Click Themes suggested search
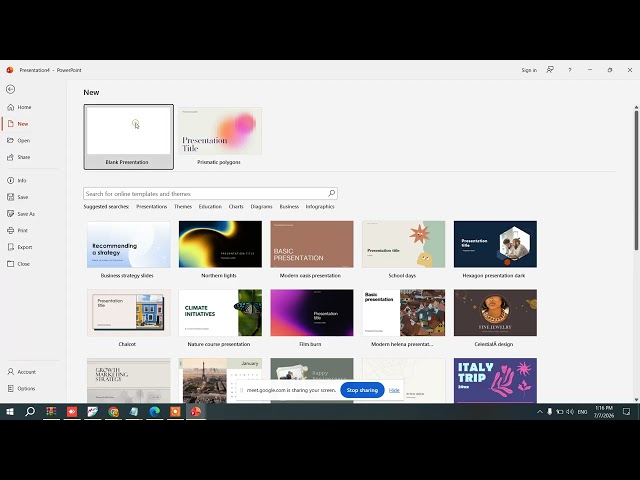The height and width of the screenshot is (480, 640). 183,207
